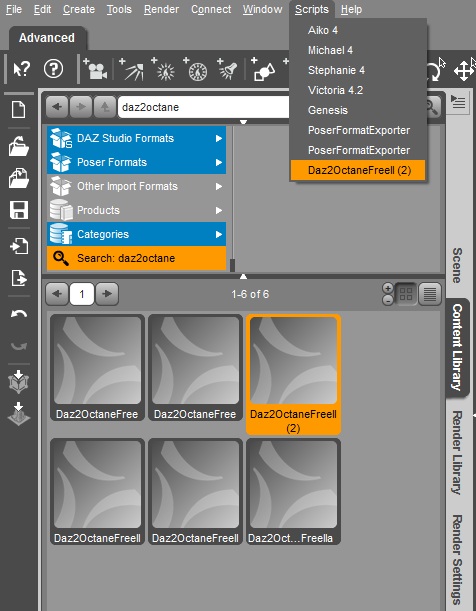The height and width of the screenshot is (611, 476).
Task: Merge a file into the scene
Action: click(19, 178)
